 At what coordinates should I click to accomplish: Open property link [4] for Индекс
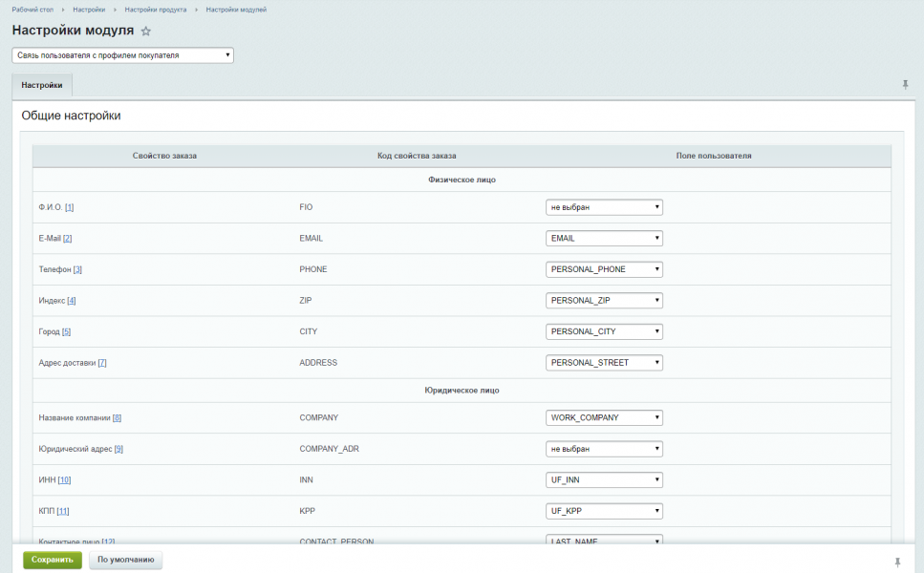click(x=72, y=301)
